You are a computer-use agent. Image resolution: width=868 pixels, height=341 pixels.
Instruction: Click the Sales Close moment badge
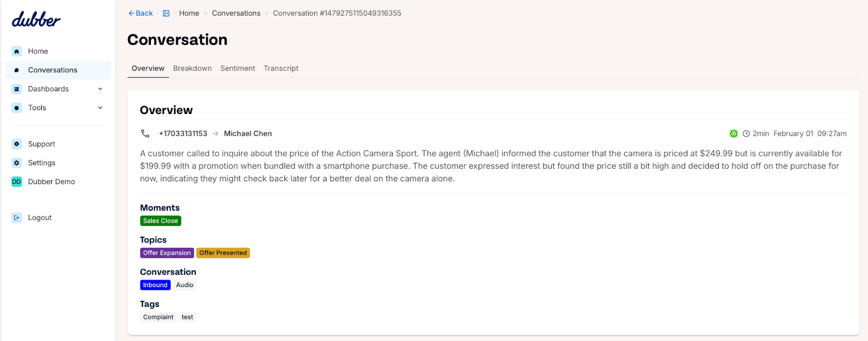pos(161,221)
